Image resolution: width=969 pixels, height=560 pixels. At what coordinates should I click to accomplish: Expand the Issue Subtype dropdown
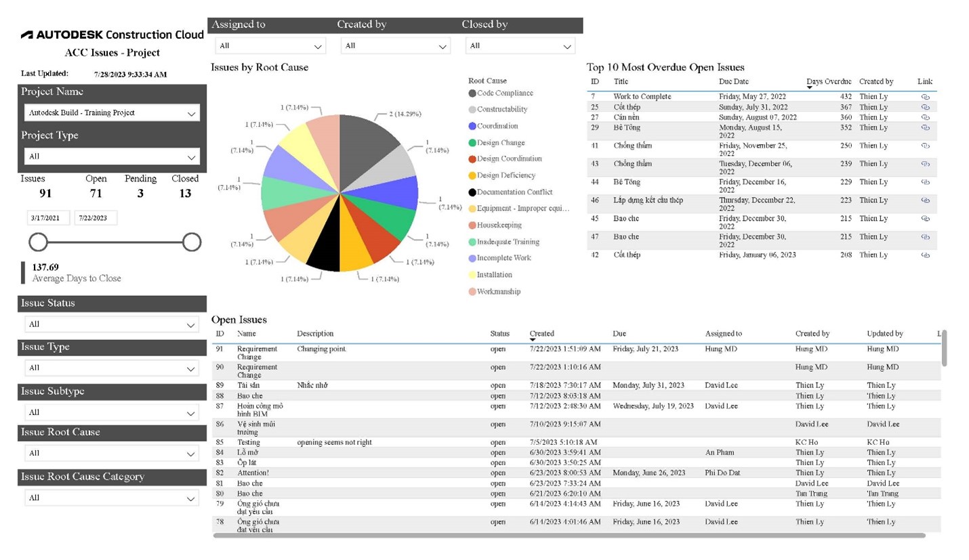tap(112, 412)
